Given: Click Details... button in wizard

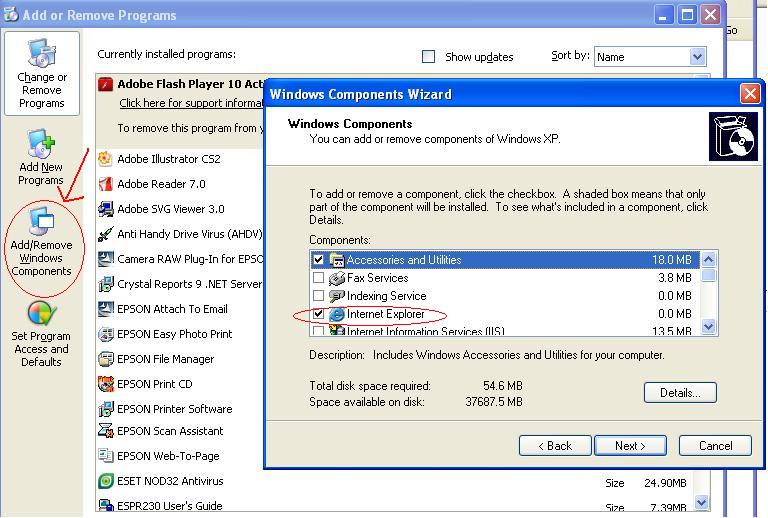Looking at the screenshot, I should point(680,393).
